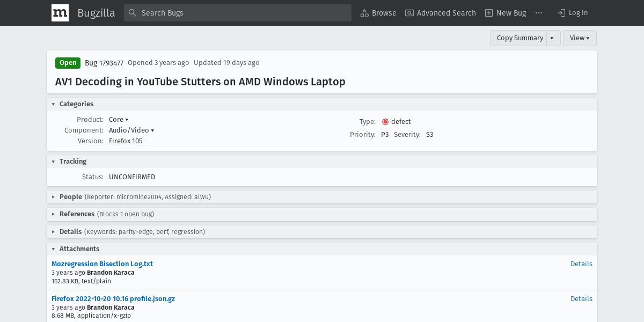The image size is (644, 322).
Task: Click into the Search Bugs field
Action: pyautogui.click(x=241, y=13)
